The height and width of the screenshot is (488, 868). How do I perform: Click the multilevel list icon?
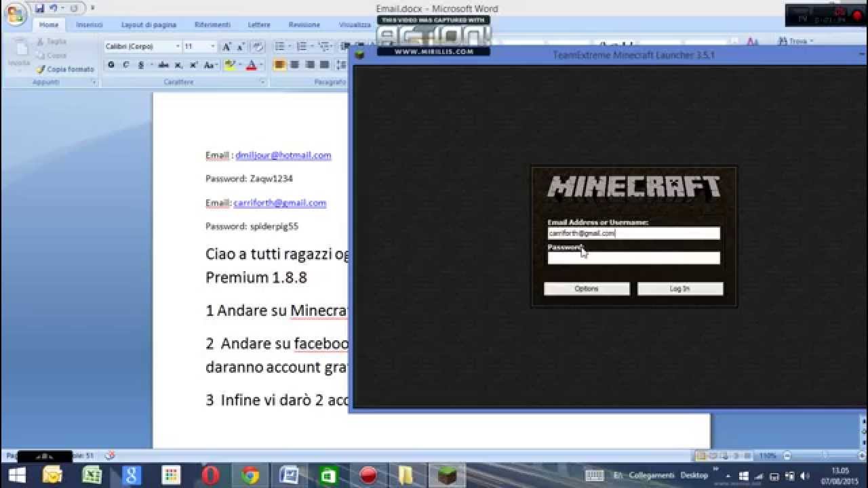323,47
